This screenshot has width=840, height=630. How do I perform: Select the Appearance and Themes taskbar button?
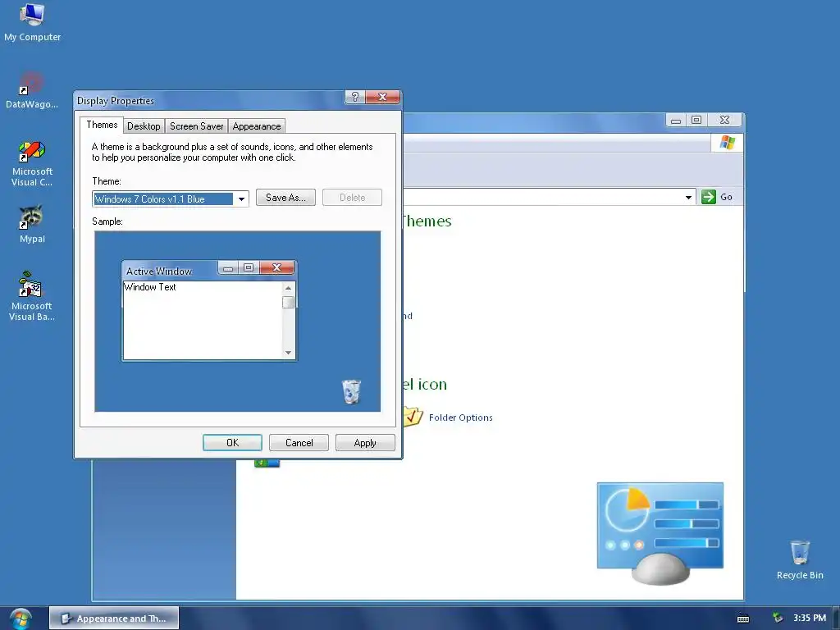pos(114,619)
